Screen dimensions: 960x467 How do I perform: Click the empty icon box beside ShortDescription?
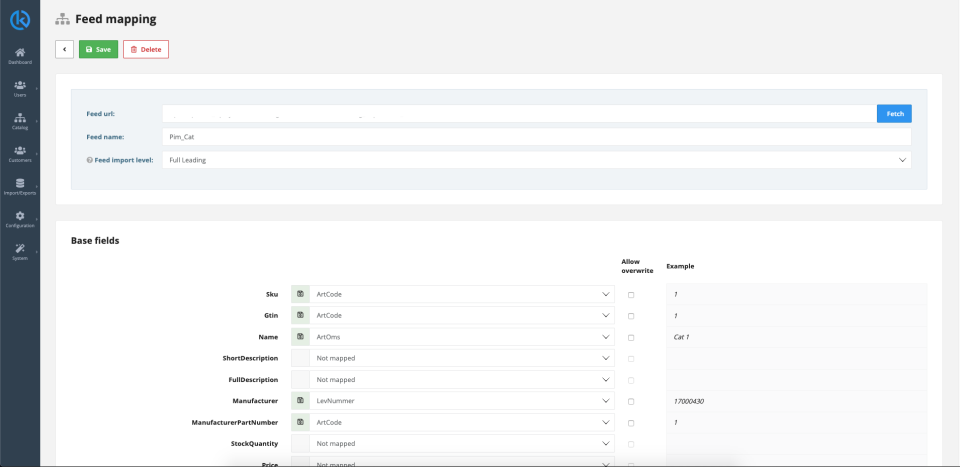tap(301, 358)
